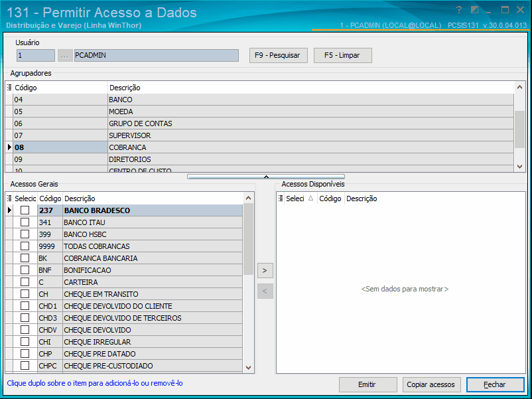Open the Acessos Gerais grid column chooser icon

coord(9,199)
